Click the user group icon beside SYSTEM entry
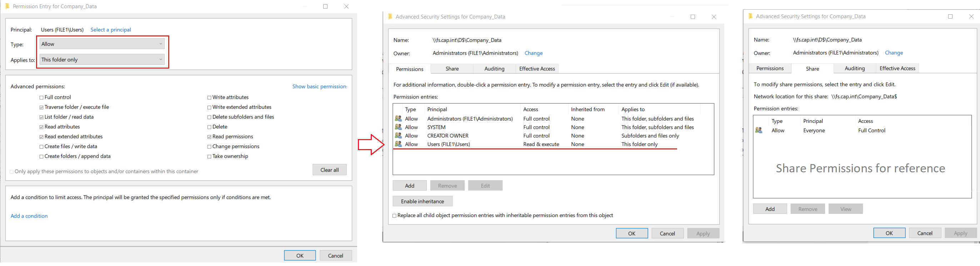Viewport: 980px width, 266px height. (x=398, y=127)
